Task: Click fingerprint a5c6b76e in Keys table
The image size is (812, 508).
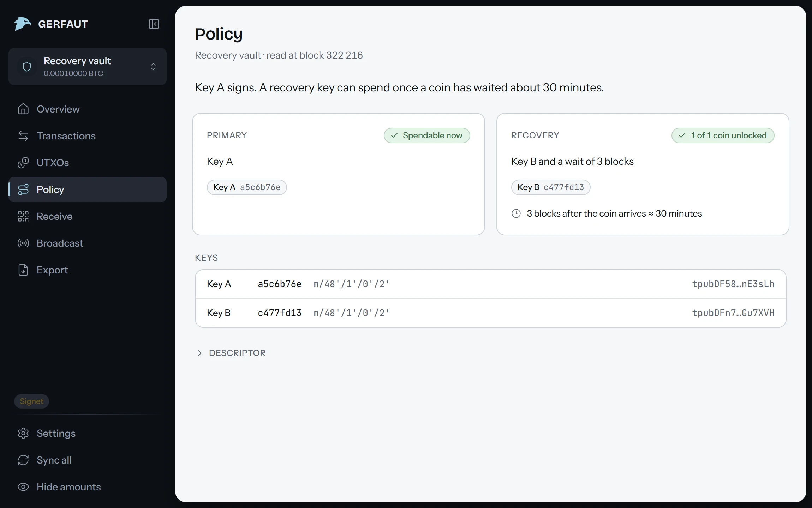Action: (280, 284)
